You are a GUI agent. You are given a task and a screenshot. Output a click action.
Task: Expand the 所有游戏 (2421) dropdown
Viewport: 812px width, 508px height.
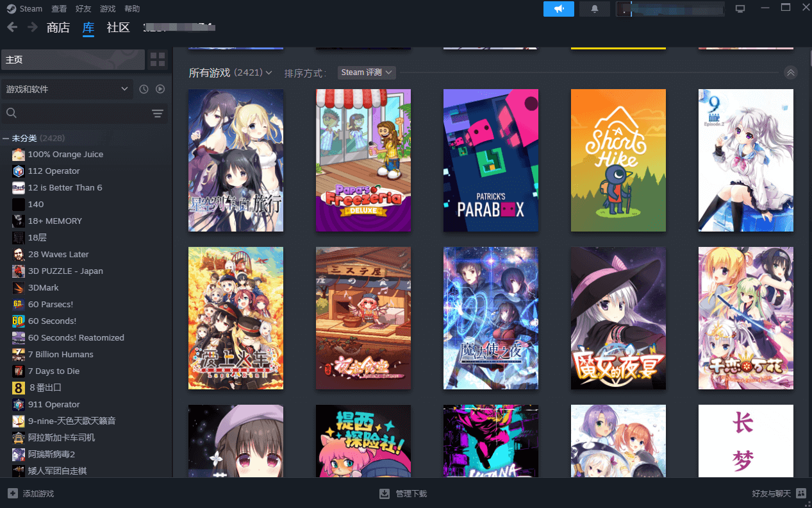click(x=231, y=72)
